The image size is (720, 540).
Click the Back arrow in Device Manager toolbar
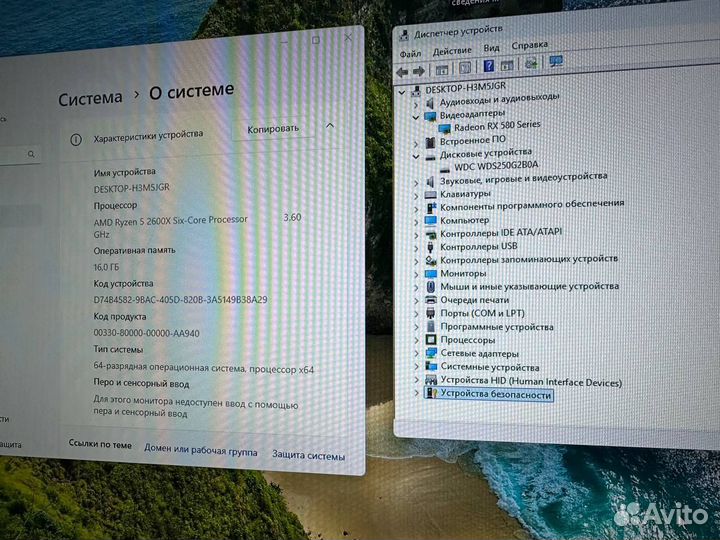point(402,70)
